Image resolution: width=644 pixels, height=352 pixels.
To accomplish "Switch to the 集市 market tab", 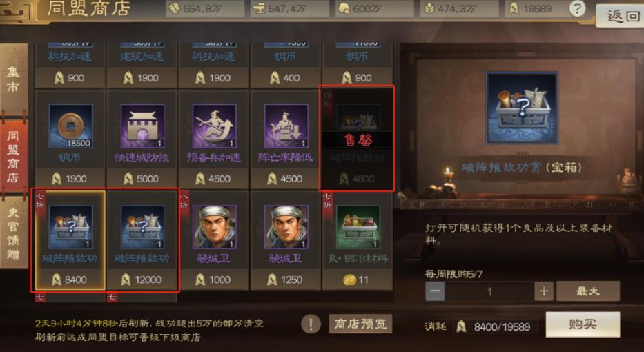I will (x=14, y=79).
